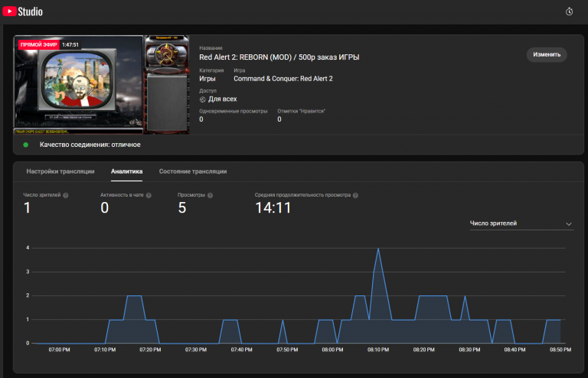
Task: Click the Игры category value
Action: (x=207, y=79)
